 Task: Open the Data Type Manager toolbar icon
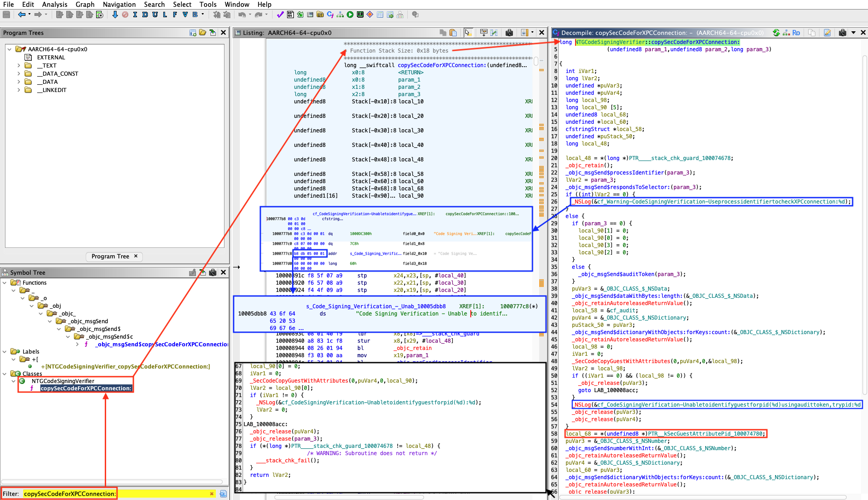coord(320,15)
